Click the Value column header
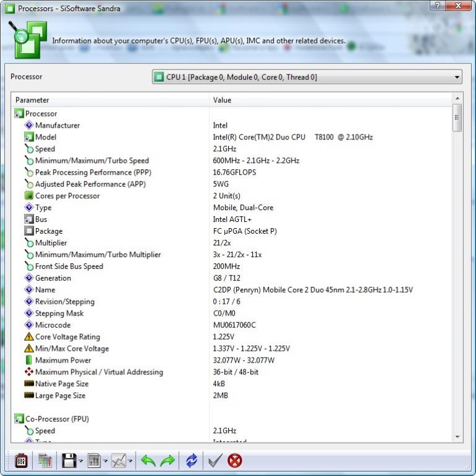476x476 pixels. click(x=330, y=100)
